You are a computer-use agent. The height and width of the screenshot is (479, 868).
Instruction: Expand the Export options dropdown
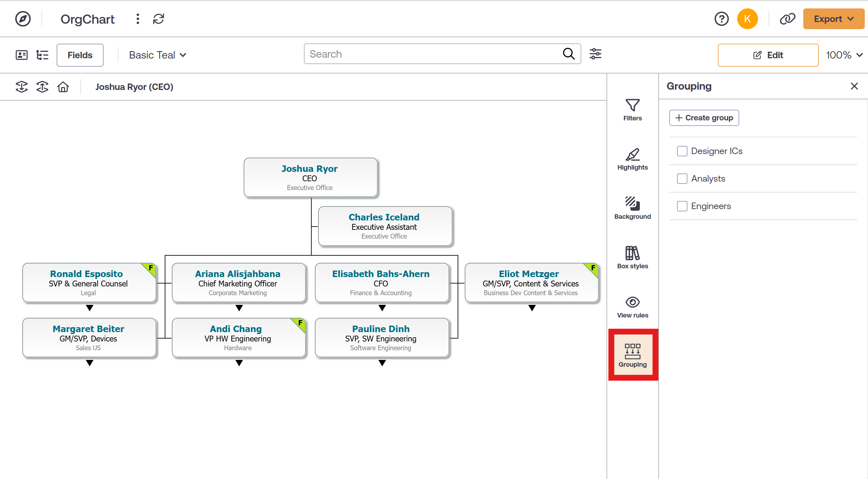[833, 18]
